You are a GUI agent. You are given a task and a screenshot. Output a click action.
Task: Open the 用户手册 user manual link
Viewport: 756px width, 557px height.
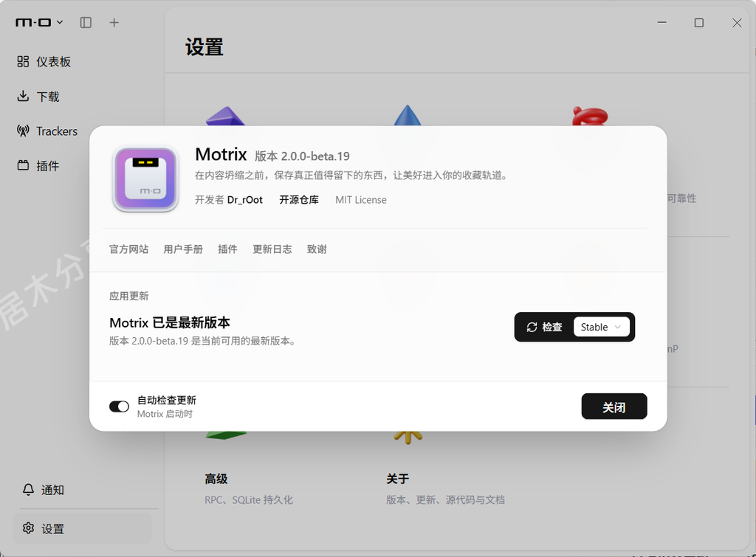pyautogui.click(x=183, y=249)
